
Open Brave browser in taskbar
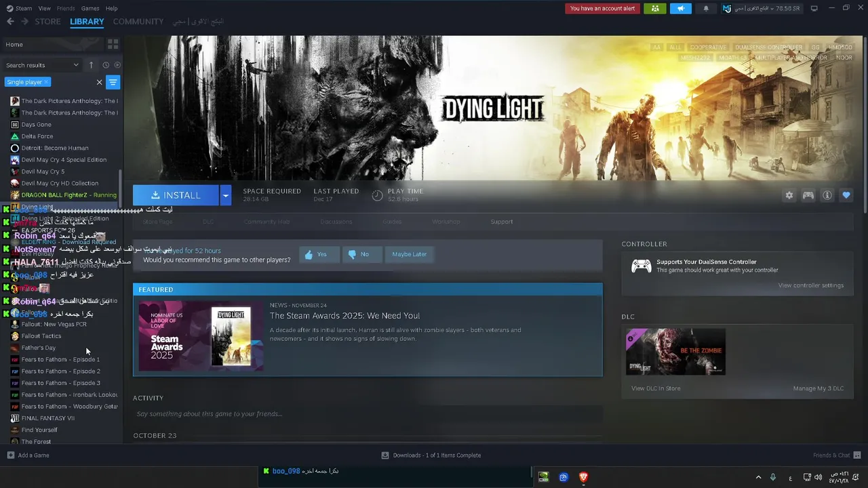coord(583,477)
